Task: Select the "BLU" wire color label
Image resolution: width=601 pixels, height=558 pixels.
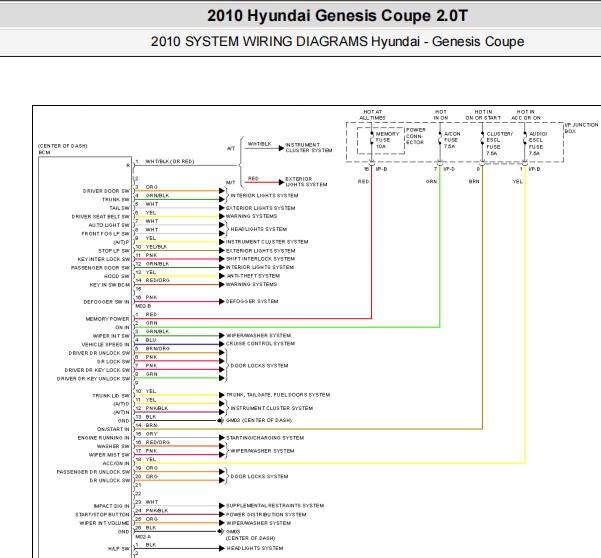Action: click(151, 340)
